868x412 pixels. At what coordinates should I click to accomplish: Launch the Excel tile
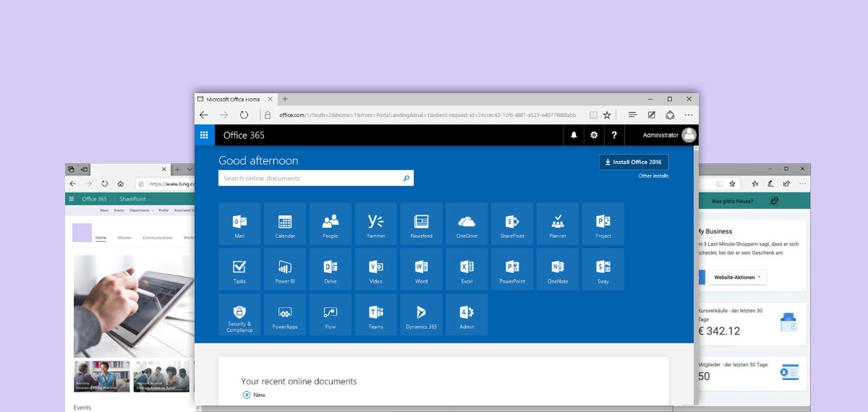(x=467, y=269)
